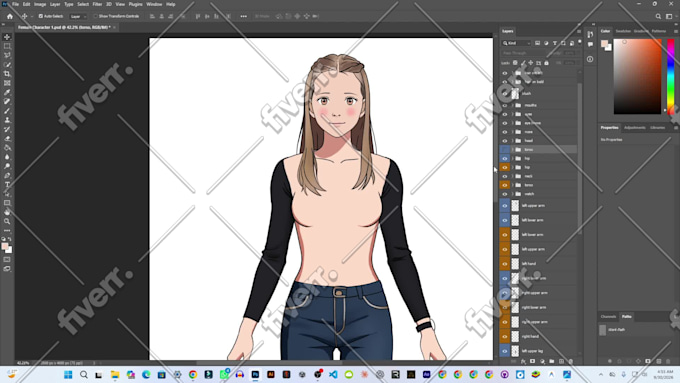The width and height of the screenshot is (680, 383).
Task: Delete layer using trash icon in Layers panel
Action: [571, 361]
